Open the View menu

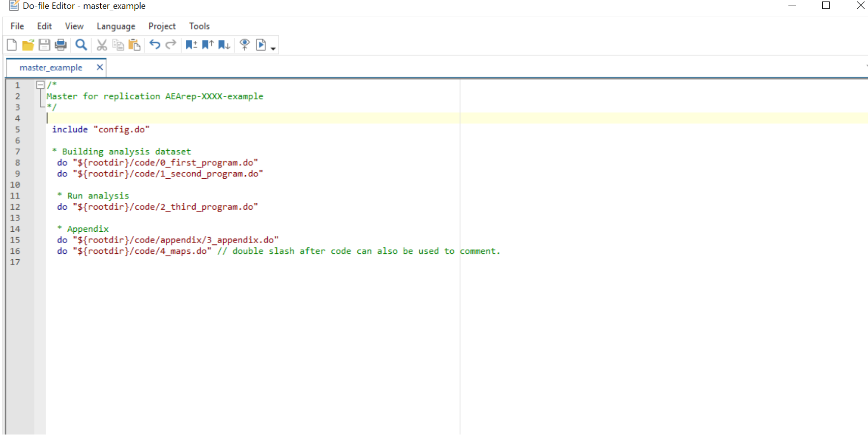[74, 26]
